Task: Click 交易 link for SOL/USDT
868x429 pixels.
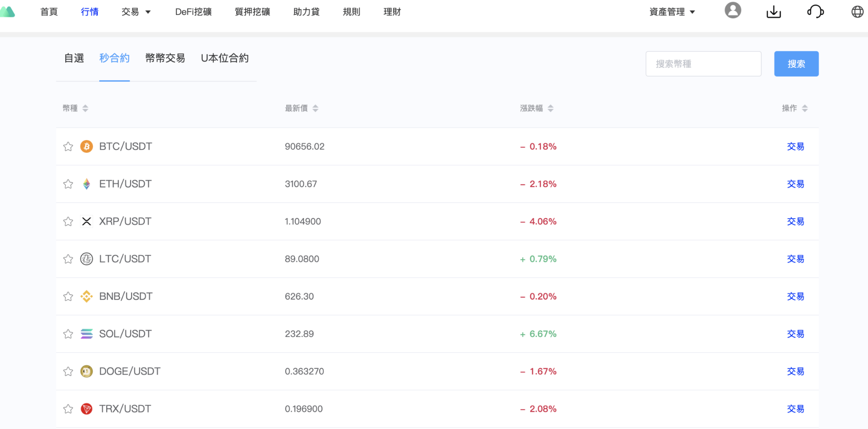Action: [796, 334]
